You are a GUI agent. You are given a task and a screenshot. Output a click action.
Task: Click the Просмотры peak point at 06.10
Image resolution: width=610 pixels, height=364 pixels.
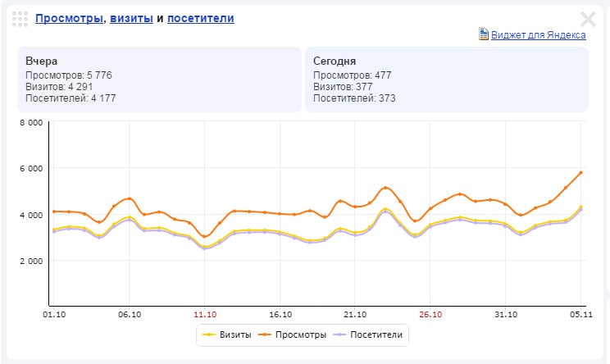(x=130, y=198)
